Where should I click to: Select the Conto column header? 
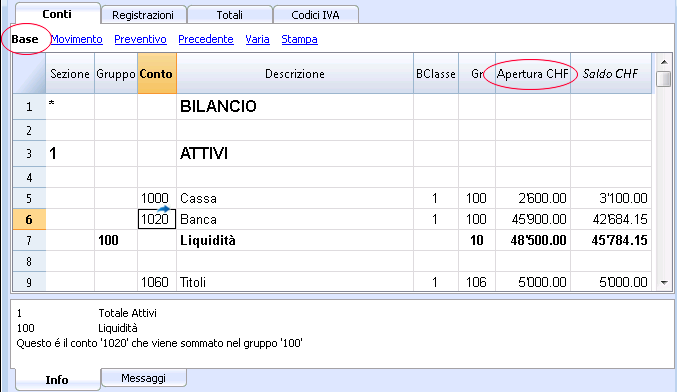point(157,73)
